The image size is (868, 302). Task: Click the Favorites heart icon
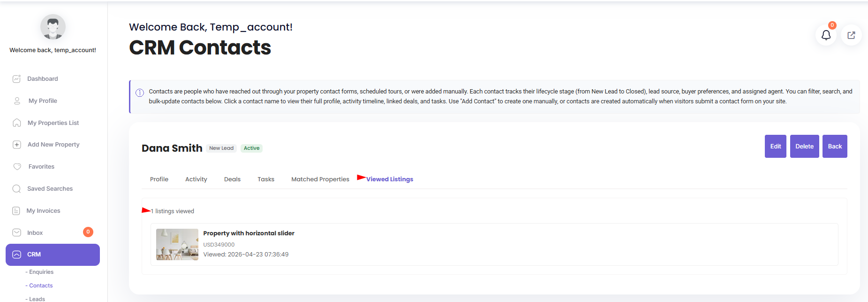point(17,167)
